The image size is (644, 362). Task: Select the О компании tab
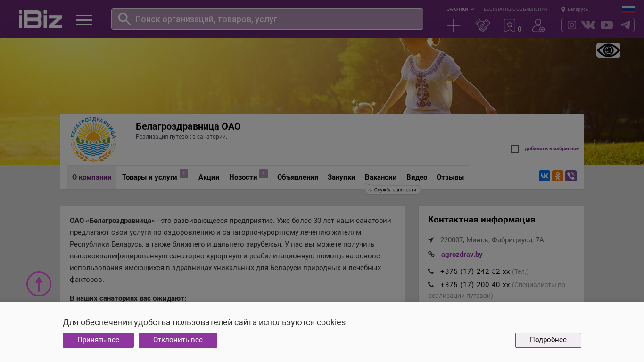point(92,177)
